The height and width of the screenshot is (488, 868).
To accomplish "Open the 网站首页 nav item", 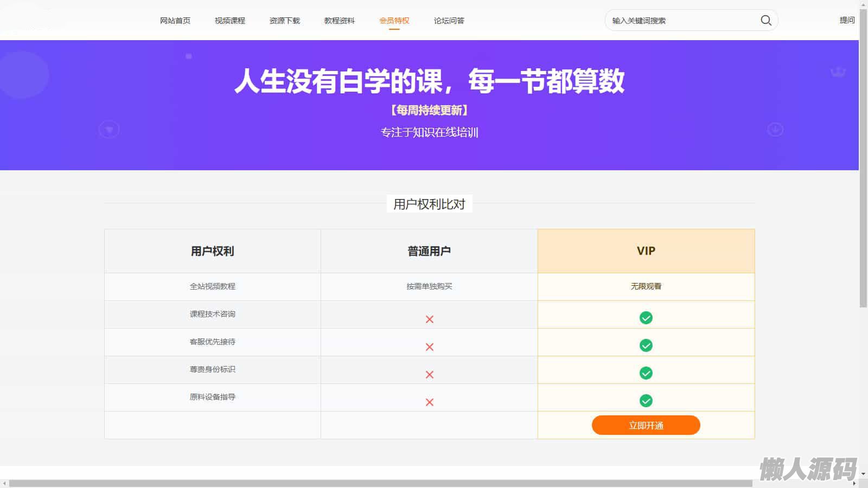I will (x=175, y=21).
